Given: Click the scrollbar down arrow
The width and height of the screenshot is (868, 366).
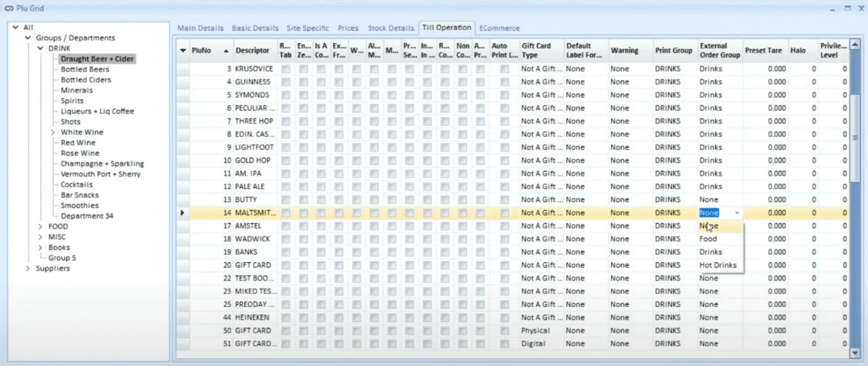Looking at the screenshot, I should point(854,353).
